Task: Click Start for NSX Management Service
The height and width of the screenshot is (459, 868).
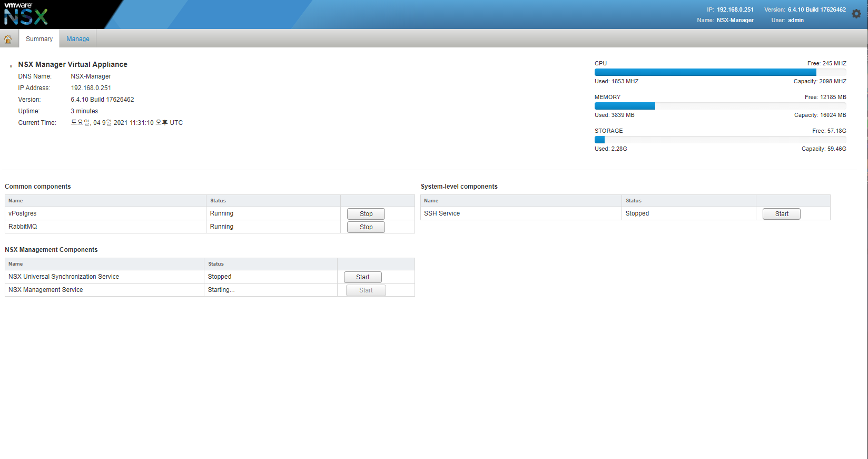Action: coord(366,290)
